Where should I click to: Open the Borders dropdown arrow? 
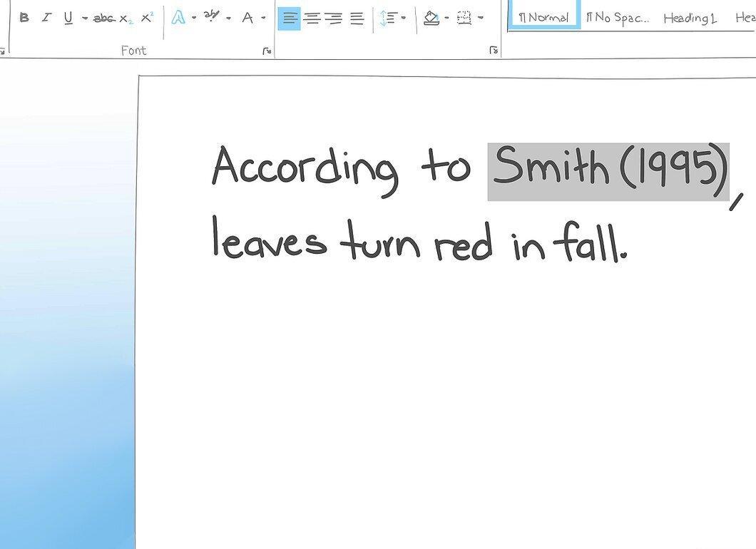pyautogui.click(x=481, y=18)
